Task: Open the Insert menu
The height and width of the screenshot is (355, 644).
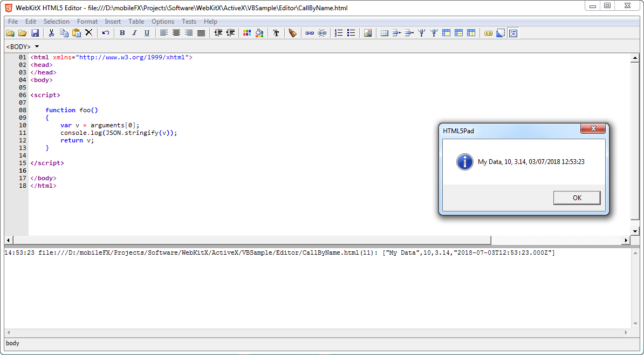Action: (x=113, y=22)
